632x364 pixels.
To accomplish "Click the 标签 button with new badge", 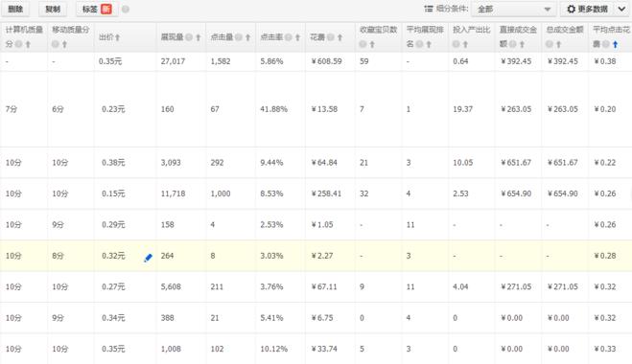I will click(x=97, y=9).
